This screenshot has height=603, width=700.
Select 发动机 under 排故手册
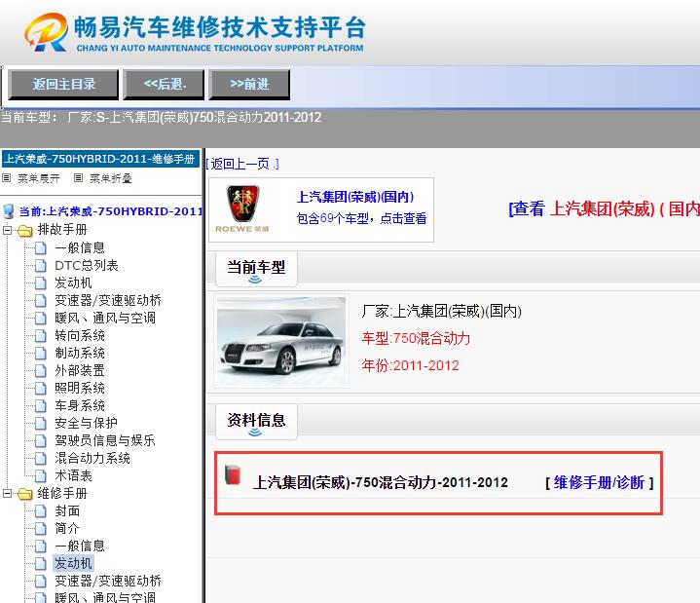[73, 283]
